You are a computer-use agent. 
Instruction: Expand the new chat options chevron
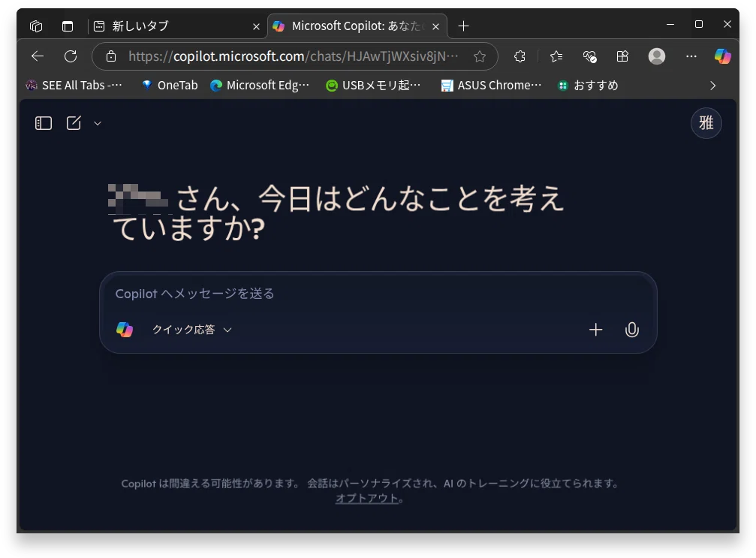98,123
